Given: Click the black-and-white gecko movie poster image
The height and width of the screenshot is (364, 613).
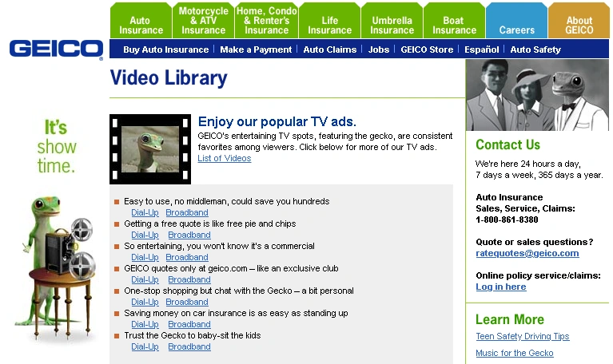Looking at the screenshot, I should [x=537, y=95].
